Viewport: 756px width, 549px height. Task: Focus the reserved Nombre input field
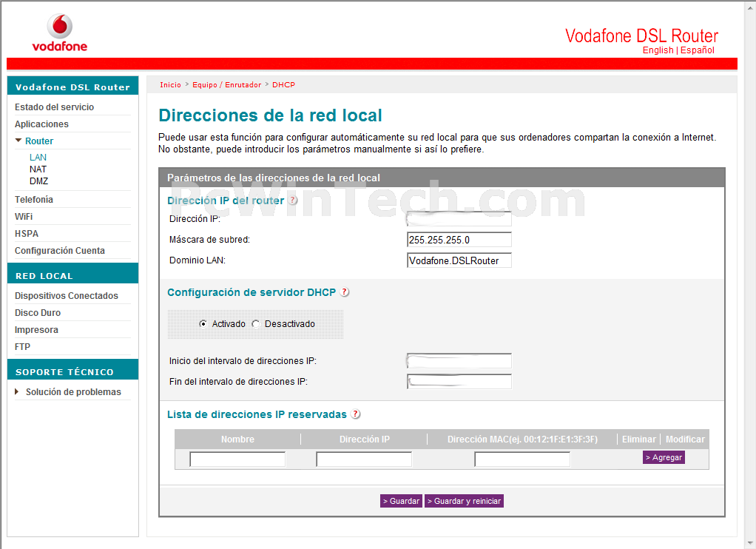[x=237, y=459]
